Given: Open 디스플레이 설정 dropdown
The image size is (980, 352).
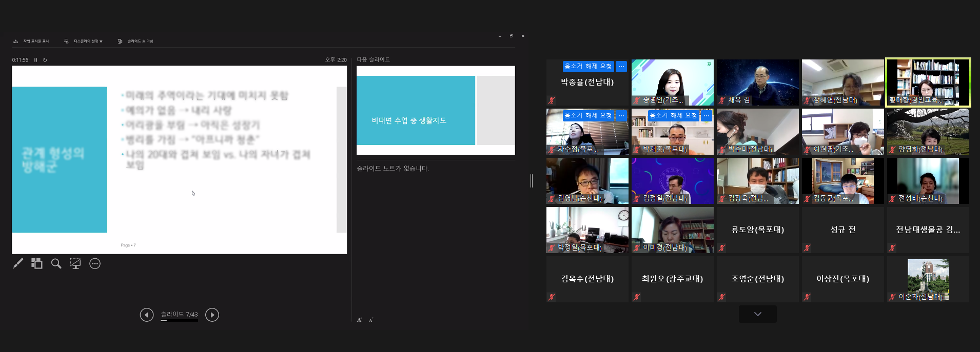Looking at the screenshot, I should pyautogui.click(x=84, y=41).
